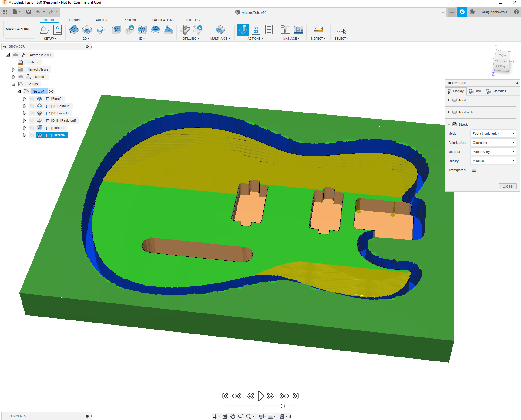Viewport: 521px width, 420px height.
Task: Select the 2D Face milling tool
Action: pyautogui.click(x=74, y=30)
